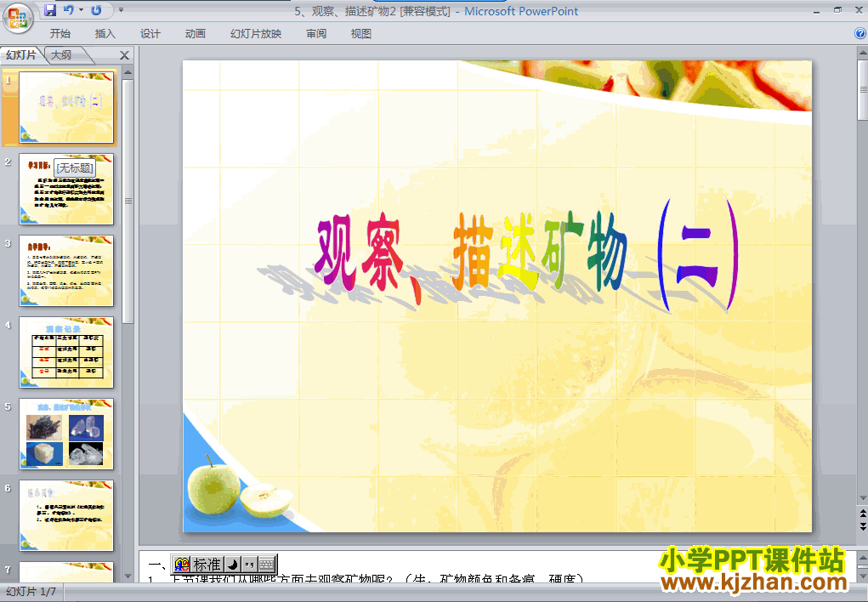Click the IME language bar logo icon
This screenshot has width=868, height=602.
182,565
